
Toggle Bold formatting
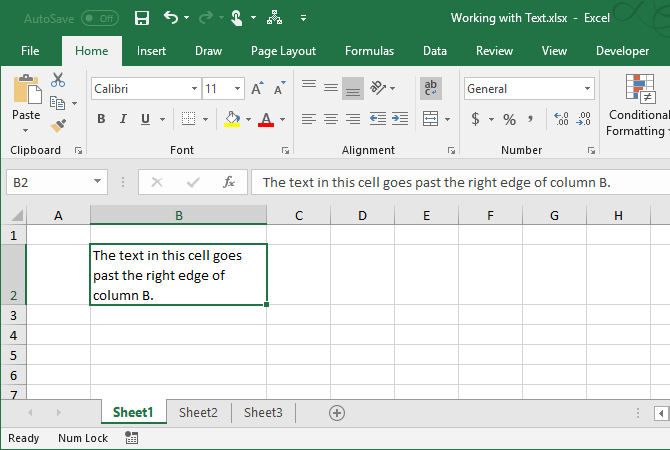(x=101, y=119)
